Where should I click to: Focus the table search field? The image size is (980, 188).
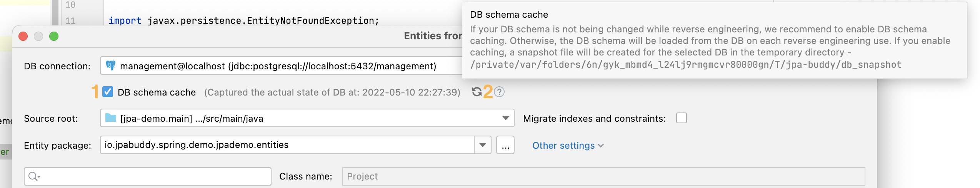coord(148,176)
